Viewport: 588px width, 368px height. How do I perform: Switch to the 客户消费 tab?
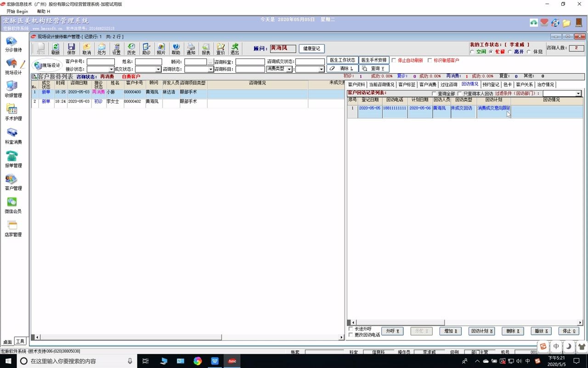428,85
